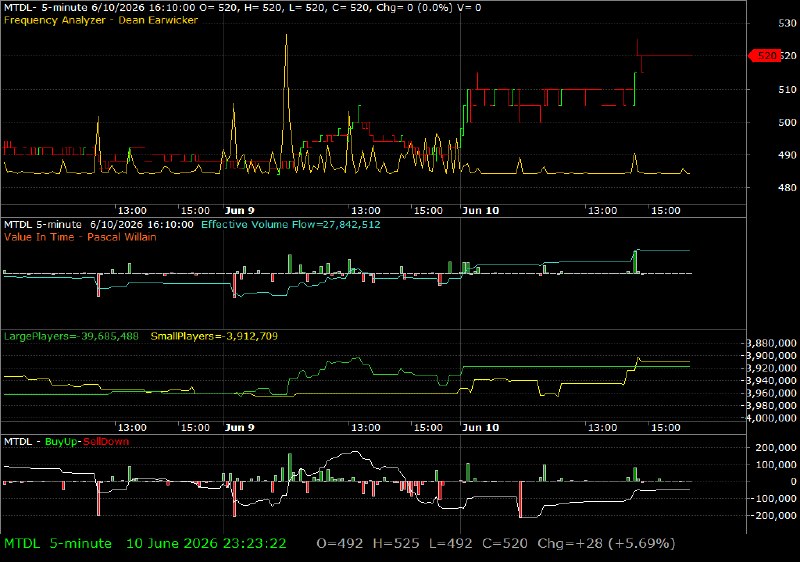
Task: Click status bar timestamp '10 June 2026 23:23:22'
Action: (206, 544)
